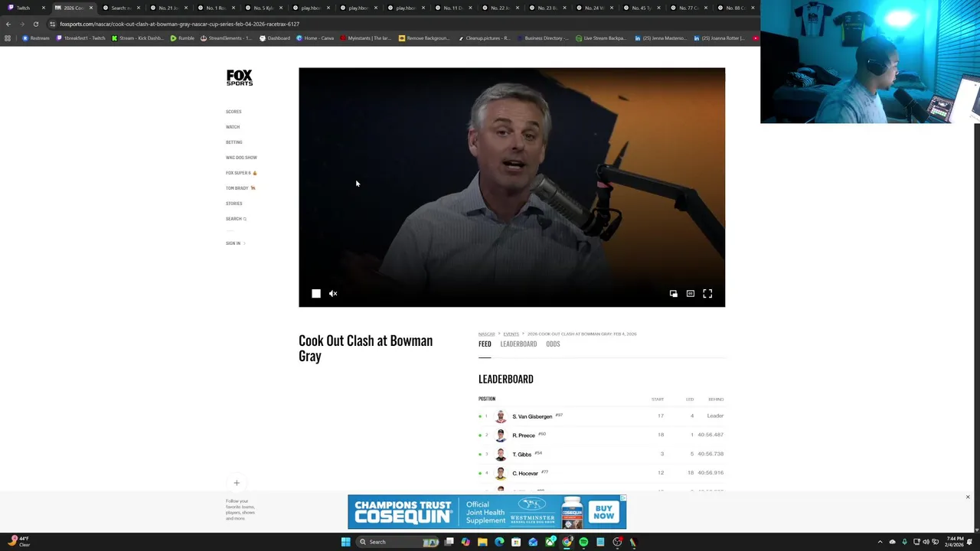Image resolution: width=980 pixels, height=551 pixels.
Task: Open the Betting sidebar link
Action: 234,142
